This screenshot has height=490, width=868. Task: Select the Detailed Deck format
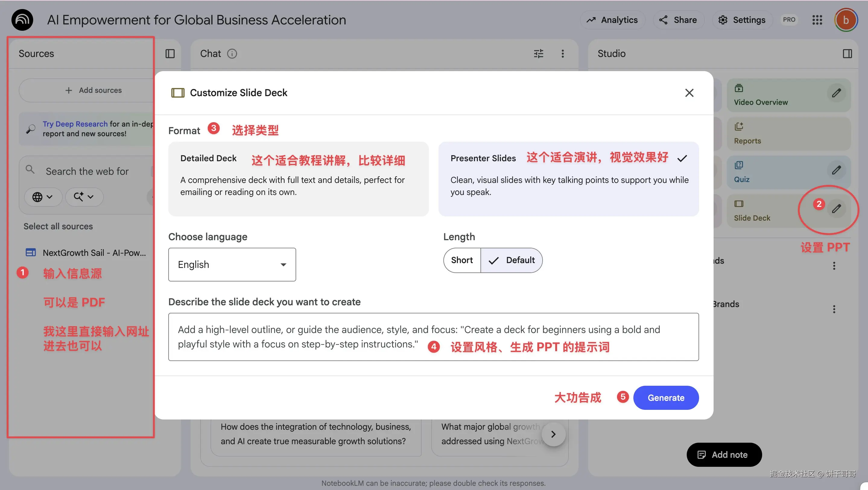(x=298, y=179)
